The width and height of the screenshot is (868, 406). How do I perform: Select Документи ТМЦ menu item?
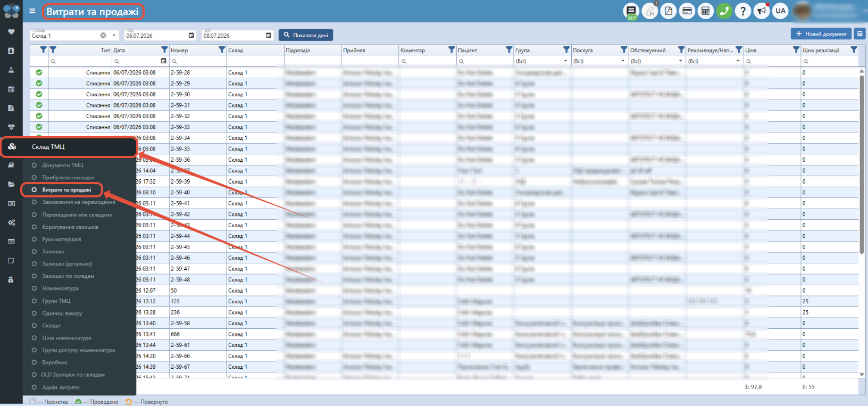63,165
